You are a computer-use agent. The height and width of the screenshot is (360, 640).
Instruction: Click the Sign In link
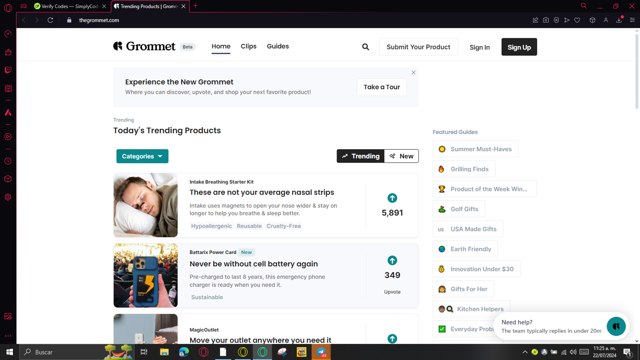480,47
